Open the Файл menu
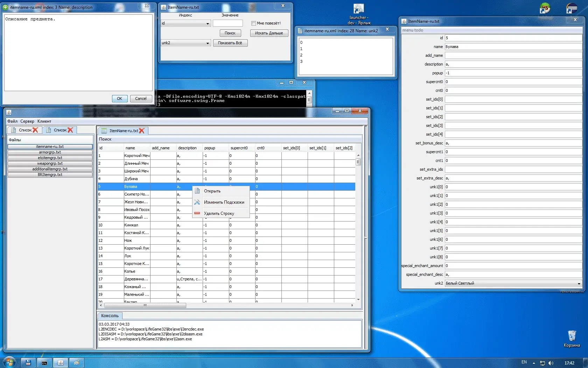 [12, 121]
